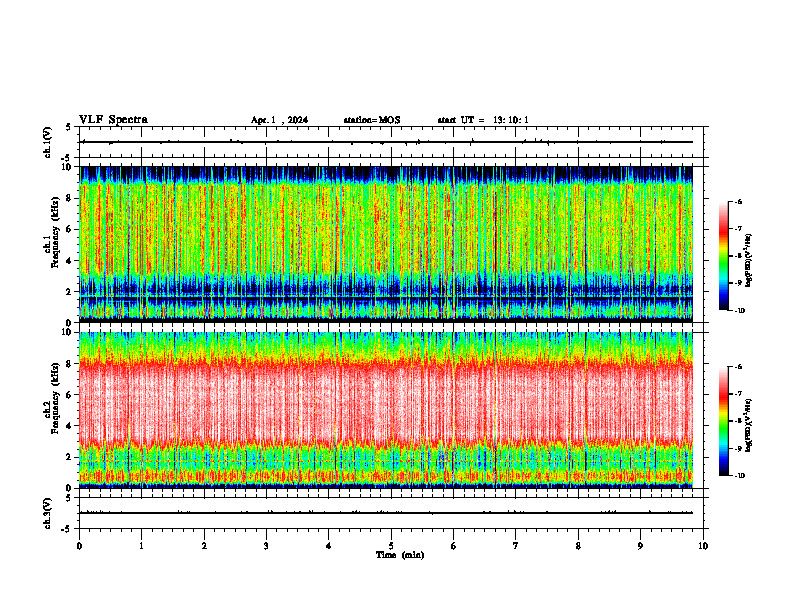The width and height of the screenshot is (792, 612).
Task: Click the station=MOS label
Action: pyautogui.click(x=372, y=120)
